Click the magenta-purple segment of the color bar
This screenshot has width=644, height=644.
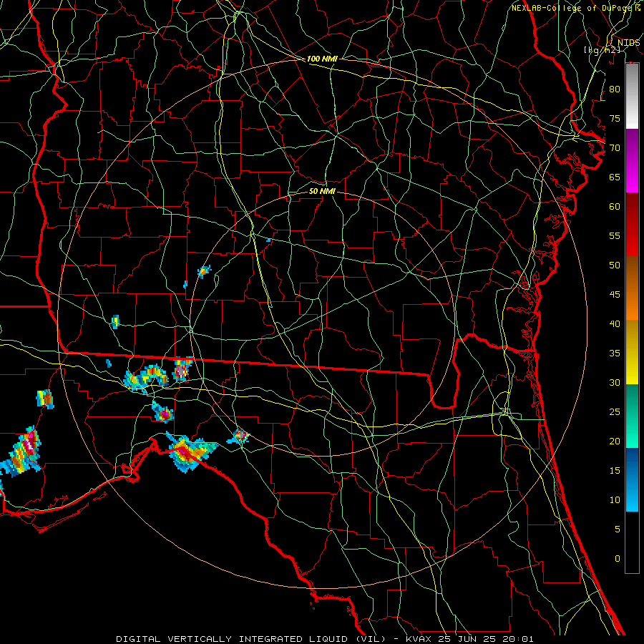click(x=632, y=160)
